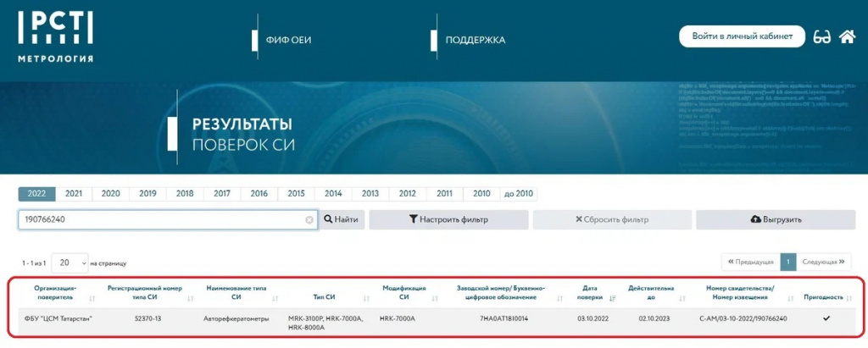Switch to the 2018 year tab
868x348 pixels.
[185, 194]
